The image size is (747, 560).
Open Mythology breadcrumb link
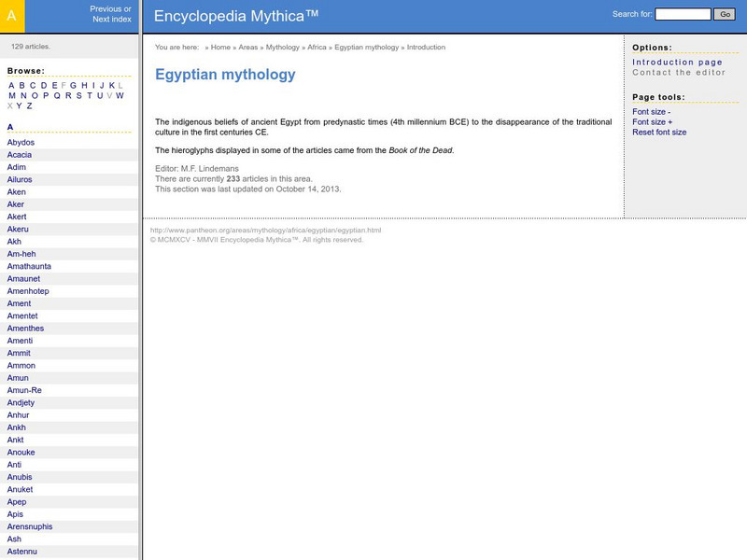(283, 48)
